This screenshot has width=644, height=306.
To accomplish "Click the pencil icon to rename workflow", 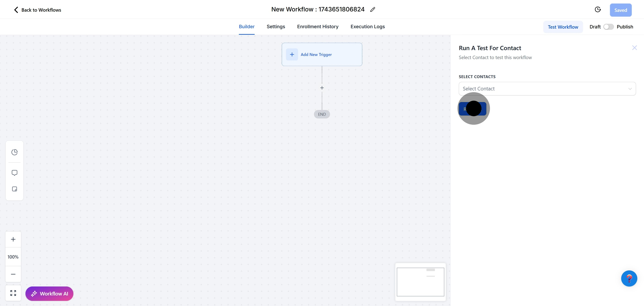I will pos(373,9).
